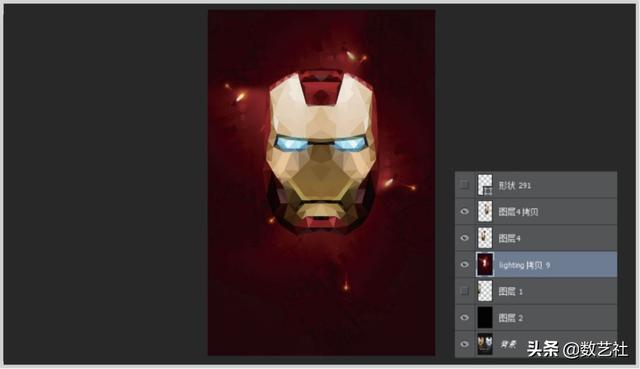This screenshot has width=640, height=369.
Task: Select the 背景 layer thumbnail
Action: tap(485, 344)
